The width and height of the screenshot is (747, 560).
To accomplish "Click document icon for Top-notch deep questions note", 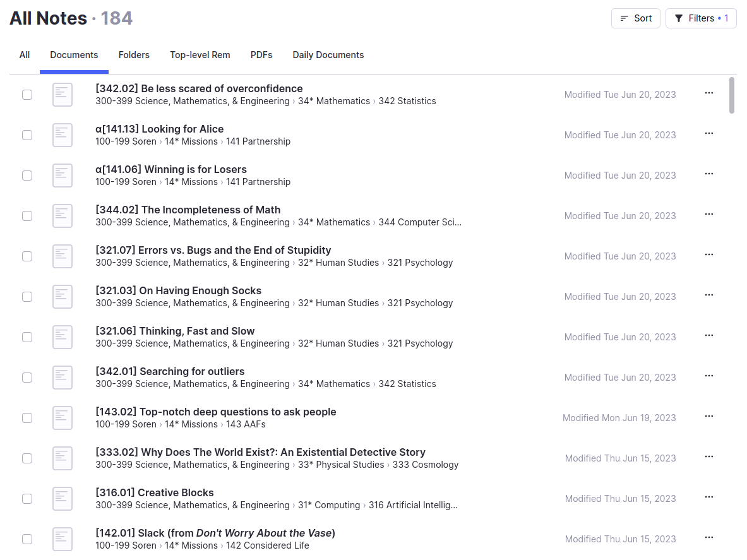I will [x=63, y=418].
